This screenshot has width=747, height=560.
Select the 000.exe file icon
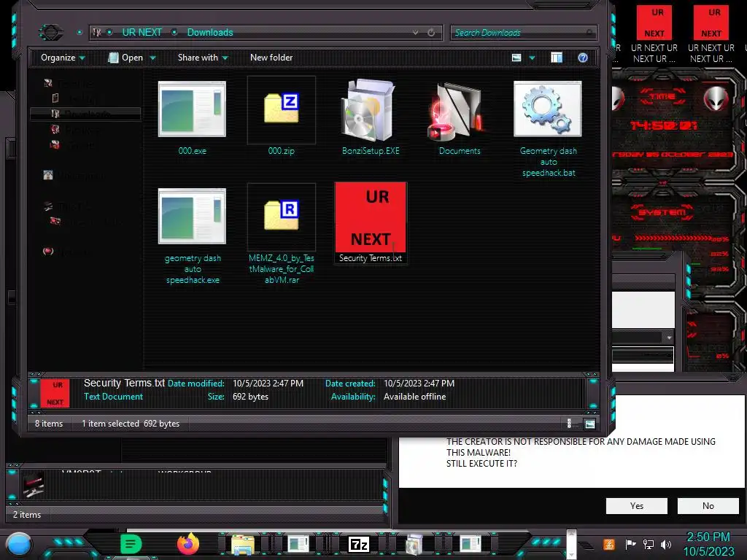[192, 109]
